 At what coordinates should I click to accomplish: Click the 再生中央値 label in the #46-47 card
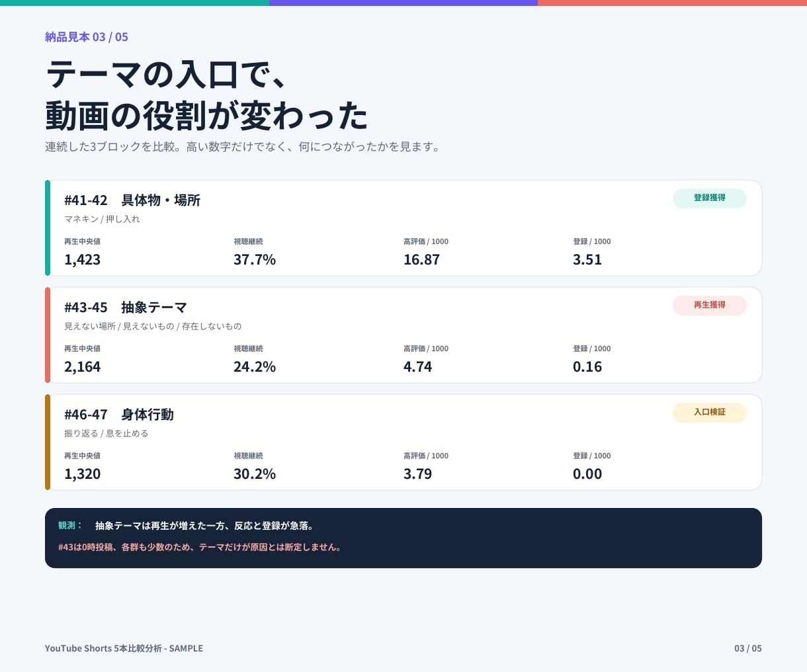click(82, 456)
